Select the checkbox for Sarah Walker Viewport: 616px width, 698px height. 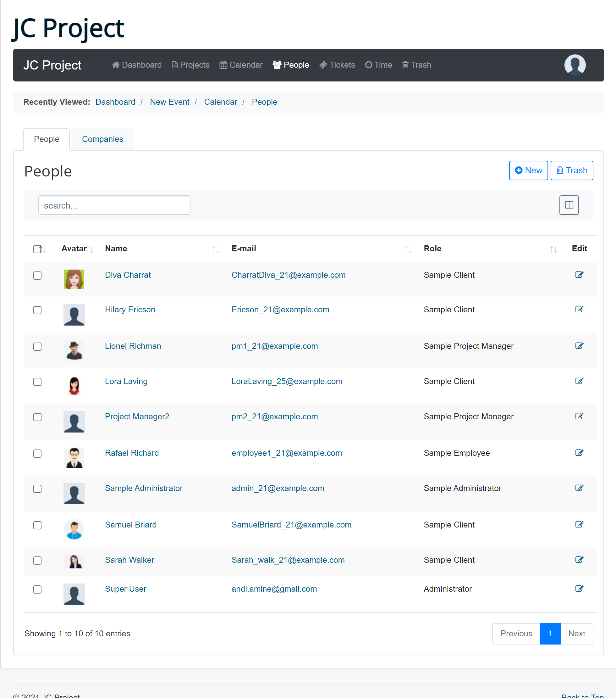pyautogui.click(x=37, y=560)
